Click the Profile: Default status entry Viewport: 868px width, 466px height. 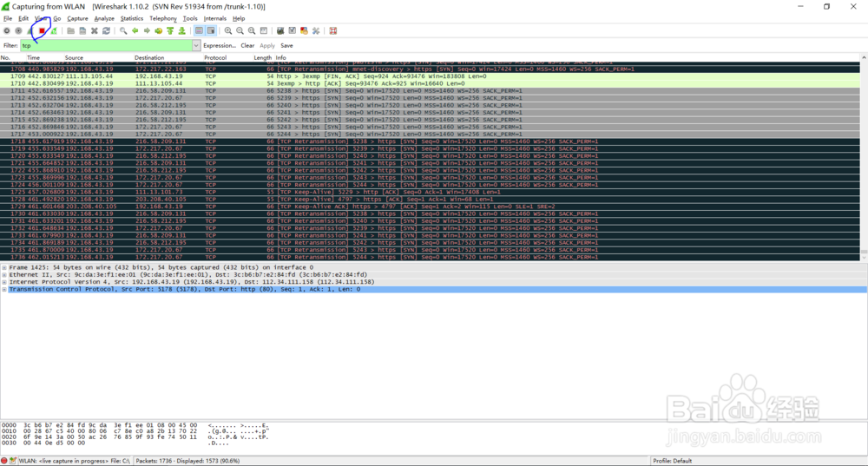click(672, 461)
